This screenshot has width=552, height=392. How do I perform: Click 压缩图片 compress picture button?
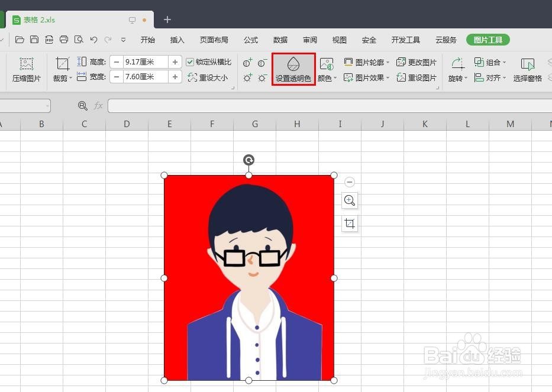point(27,70)
